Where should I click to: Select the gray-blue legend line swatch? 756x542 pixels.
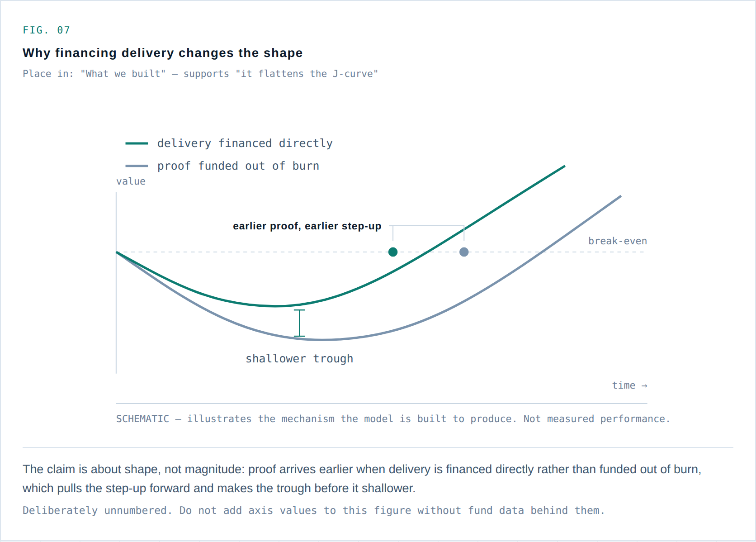137,166
